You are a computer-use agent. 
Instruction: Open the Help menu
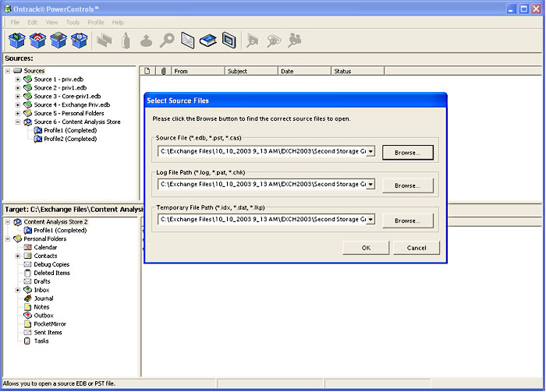(118, 23)
